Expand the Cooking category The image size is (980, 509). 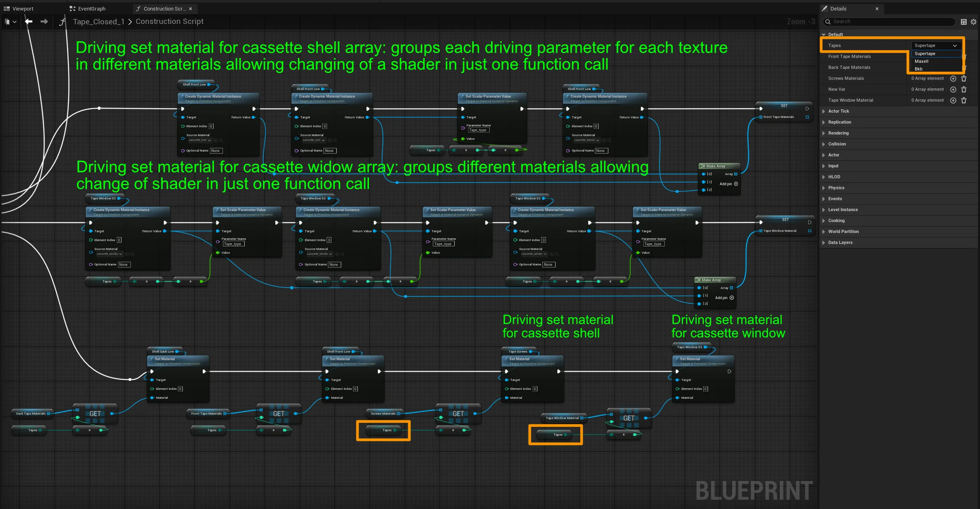click(824, 220)
